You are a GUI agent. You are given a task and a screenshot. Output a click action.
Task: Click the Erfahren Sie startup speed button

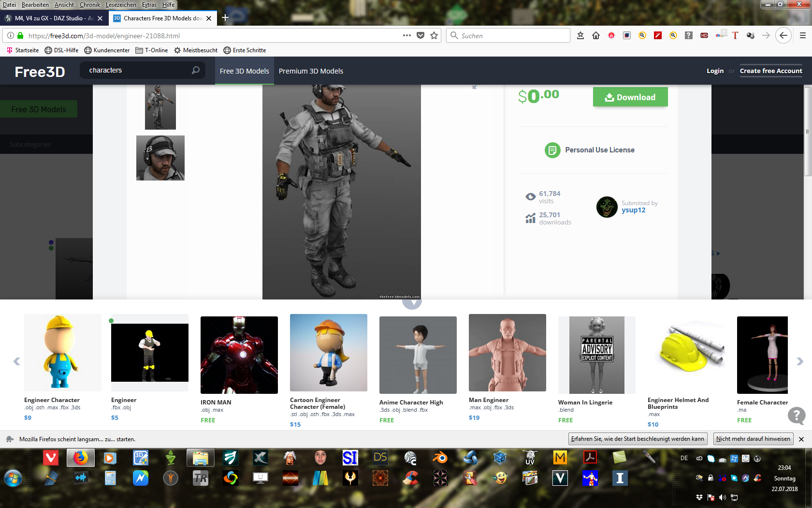(638, 439)
